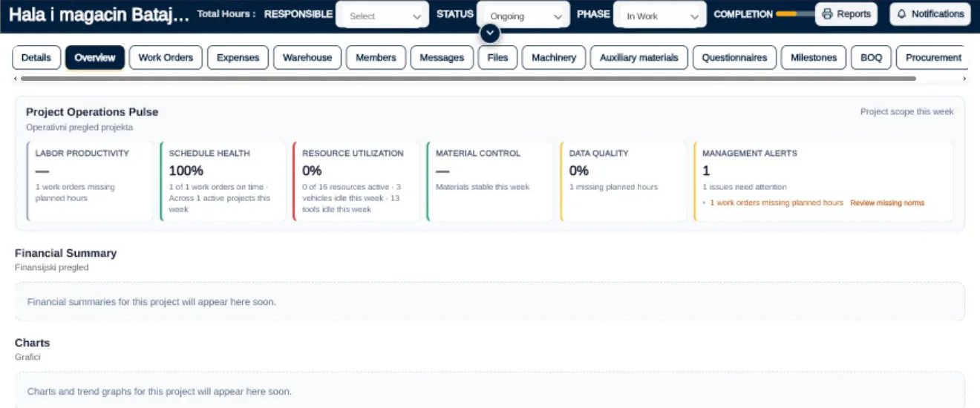
Task: Click 'Materials stable this week' text
Action: click(483, 187)
